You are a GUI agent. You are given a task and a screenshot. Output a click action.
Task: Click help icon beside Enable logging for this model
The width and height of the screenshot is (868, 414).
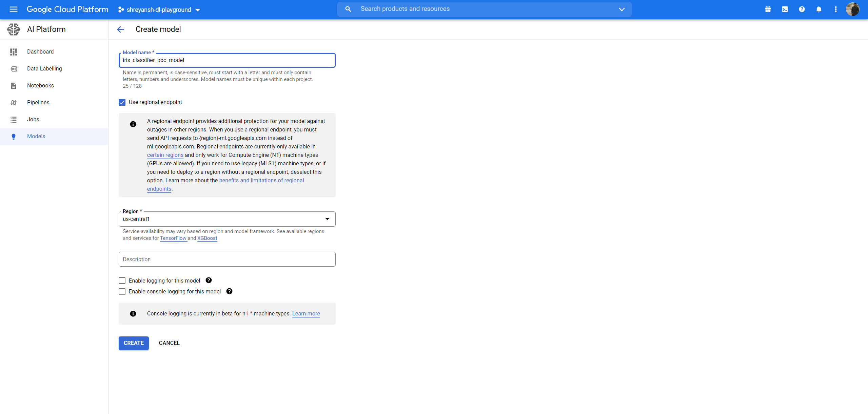click(x=209, y=281)
